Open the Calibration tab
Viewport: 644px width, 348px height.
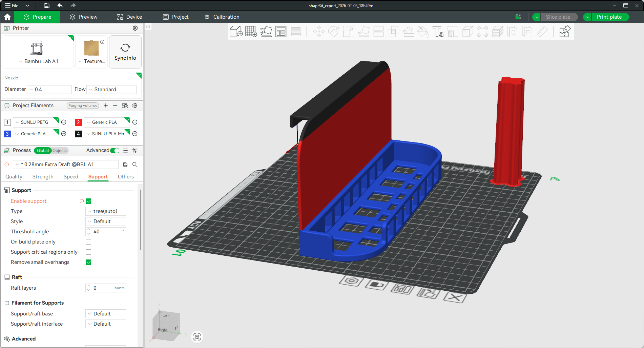[222, 17]
